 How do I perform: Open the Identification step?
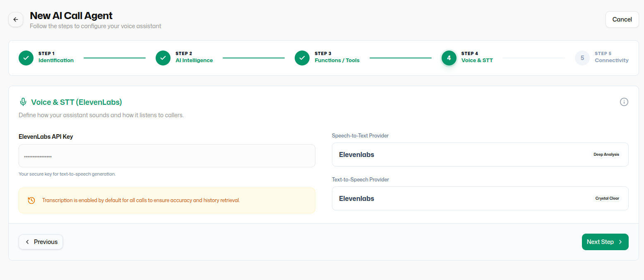[56, 60]
